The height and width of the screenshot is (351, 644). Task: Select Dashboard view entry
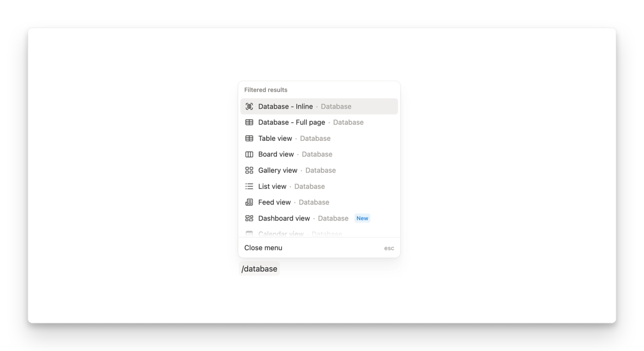(319, 218)
